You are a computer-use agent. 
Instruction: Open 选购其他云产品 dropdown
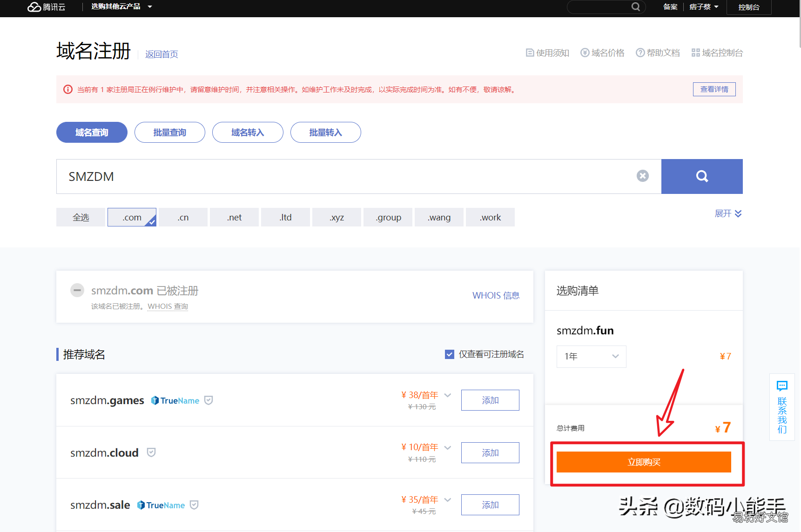[121, 7]
